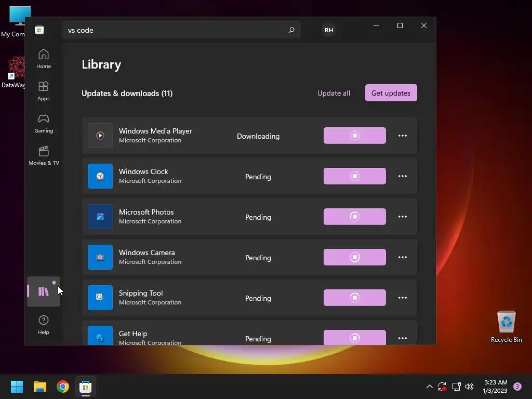Stop the Snipping Tool pending update
This screenshot has height=399, width=532.
point(354,298)
